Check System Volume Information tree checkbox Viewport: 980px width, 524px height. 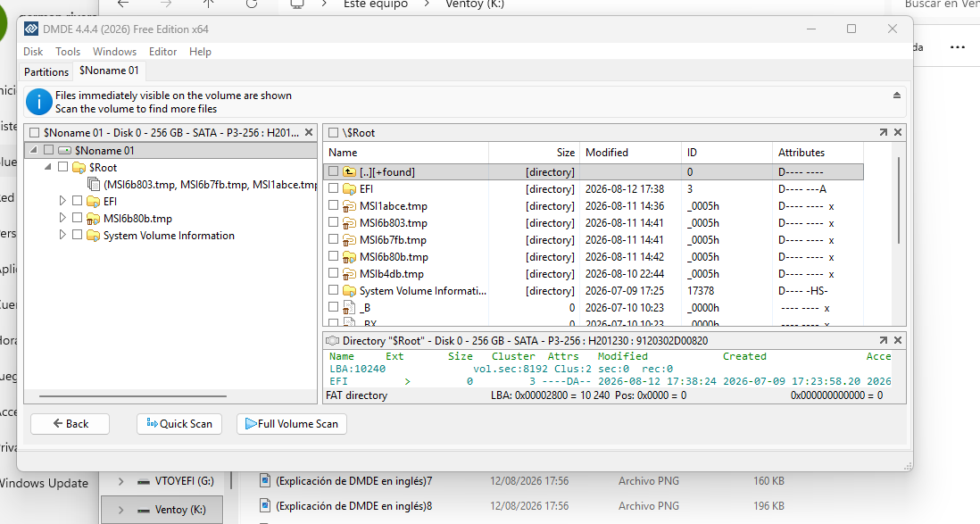tap(78, 235)
